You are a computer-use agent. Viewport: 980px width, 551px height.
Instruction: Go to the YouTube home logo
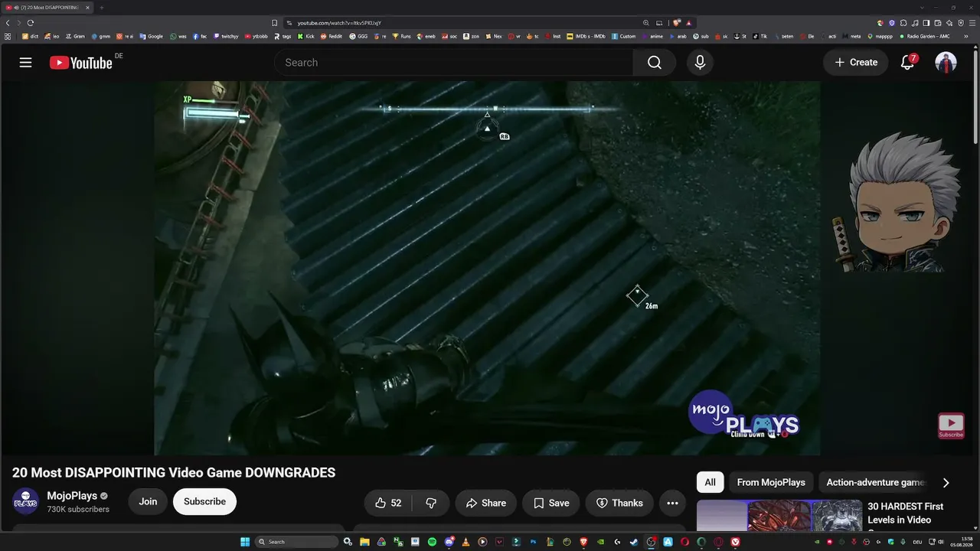(x=81, y=63)
